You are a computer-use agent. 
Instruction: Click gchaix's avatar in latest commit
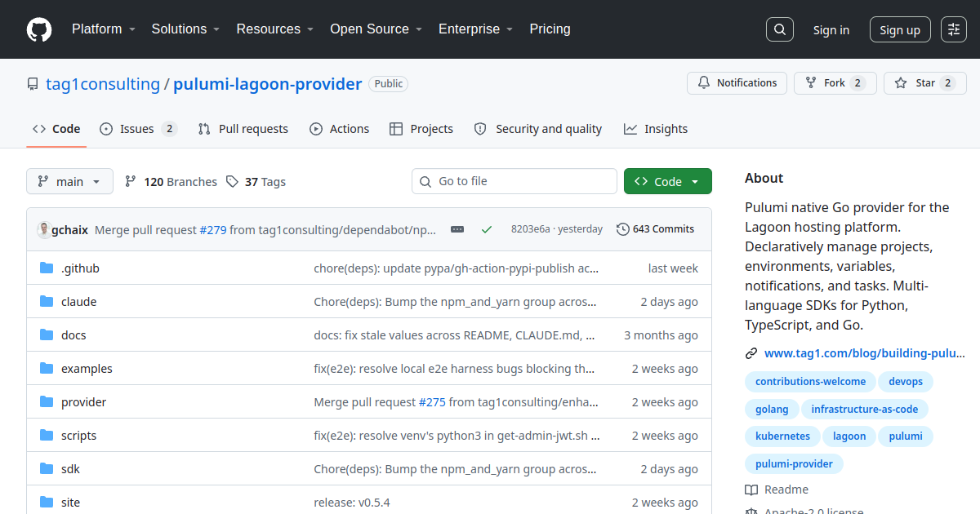pos(43,229)
